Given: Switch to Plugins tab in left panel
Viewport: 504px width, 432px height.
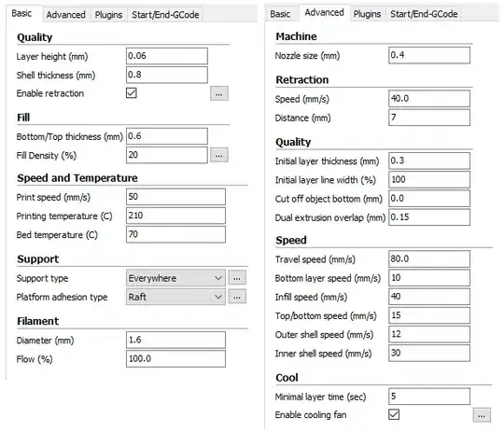Looking at the screenshot, I should (x=108, y=15).
